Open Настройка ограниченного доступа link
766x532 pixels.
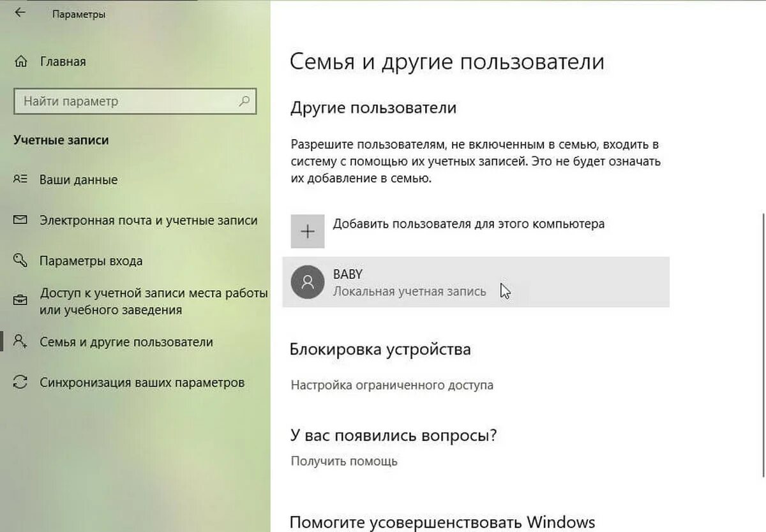(392, 385)
